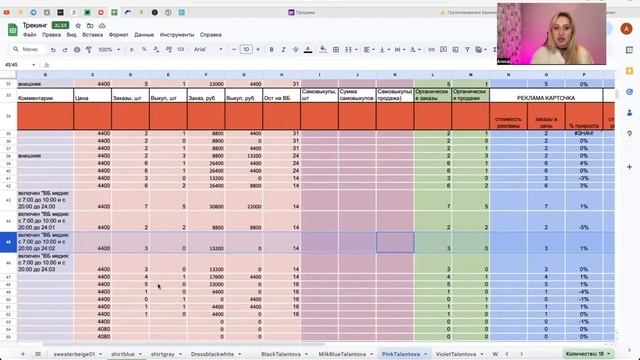
Task: Click the create filter funnel icon
Action: click(467, 49)
